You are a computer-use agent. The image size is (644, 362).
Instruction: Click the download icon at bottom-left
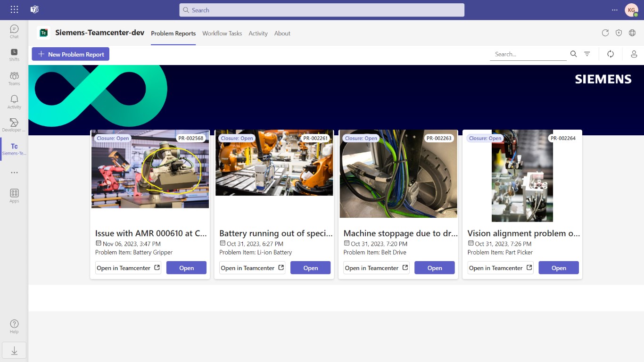(x=14, y=351)
